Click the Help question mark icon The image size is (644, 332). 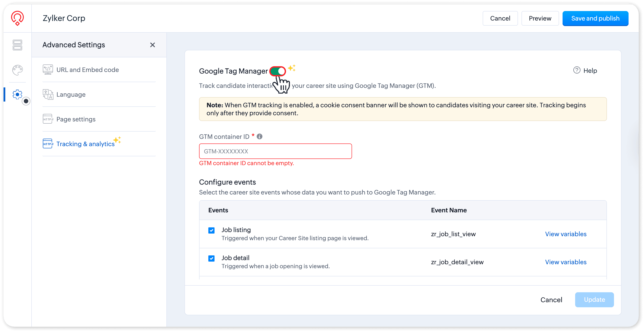[x=576, y=70]
